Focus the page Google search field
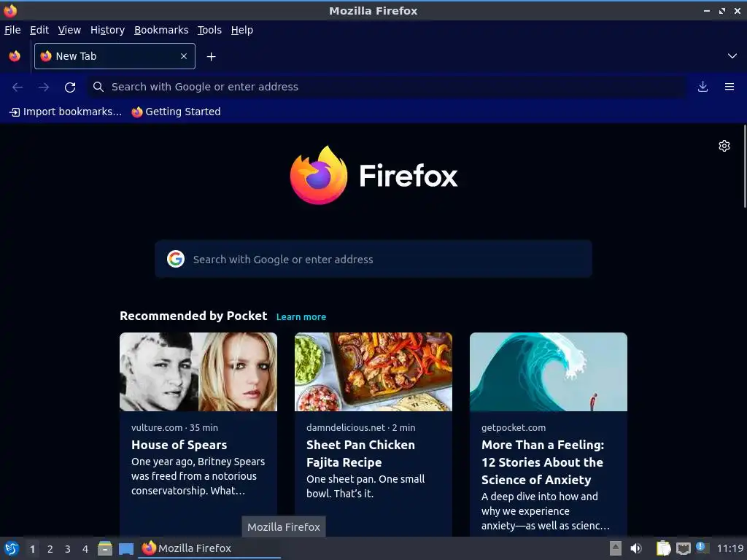 (373, 259)
